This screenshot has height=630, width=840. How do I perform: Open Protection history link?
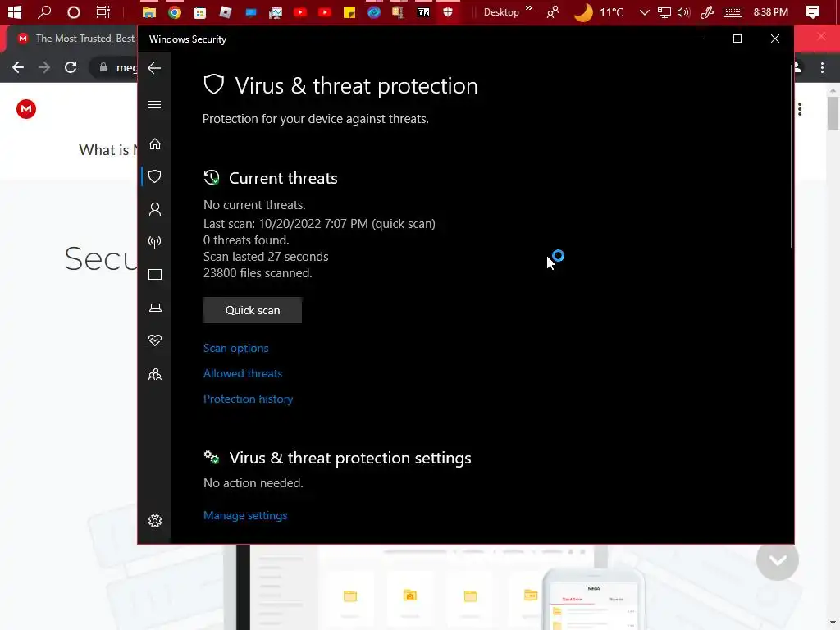click(x=248, y=399)
